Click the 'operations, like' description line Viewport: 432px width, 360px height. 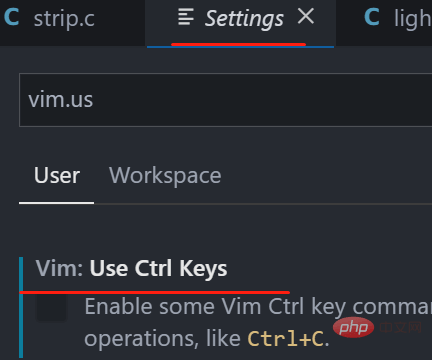tap(162, 339)
